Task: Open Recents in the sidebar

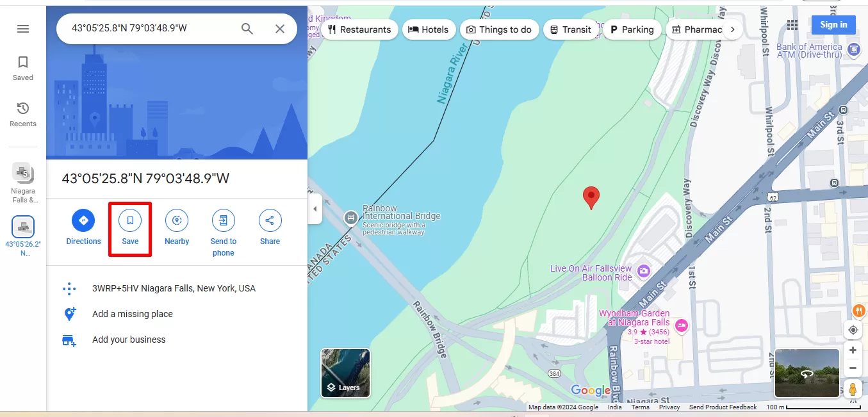Action: coord(23,115)
